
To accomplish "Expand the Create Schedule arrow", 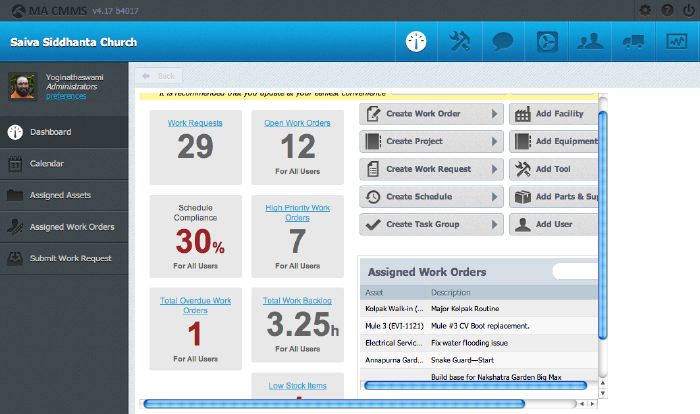I will [x=495, y=197].
